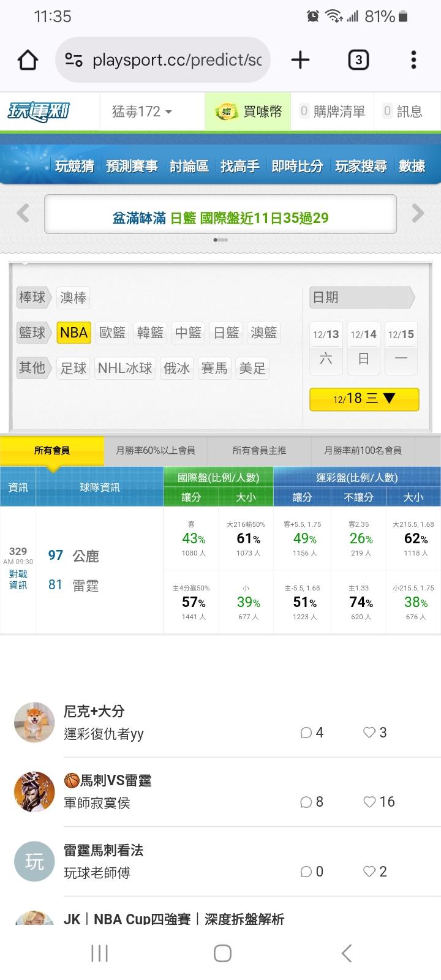Screen dimensions: 441x980
Task: Tap the browser home icon
Action: (x=28, y=60)
